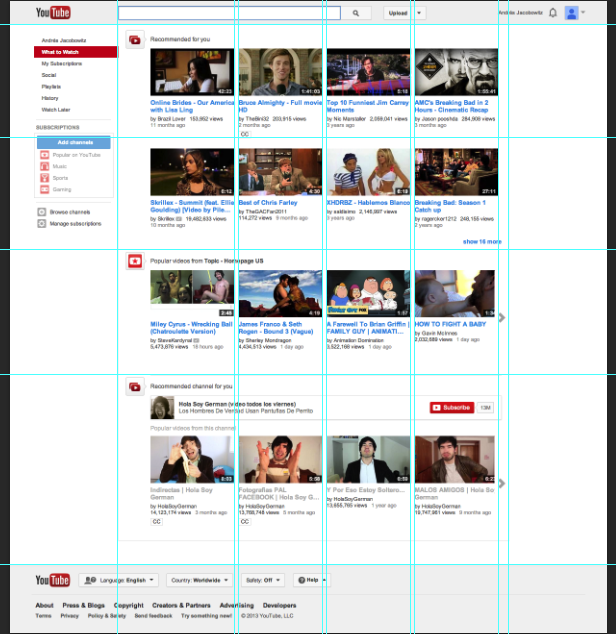Image resolution: width=616 pixels, height=634 pixels.
Task: Open Social in sidebar
Action: tap(49, 75)
